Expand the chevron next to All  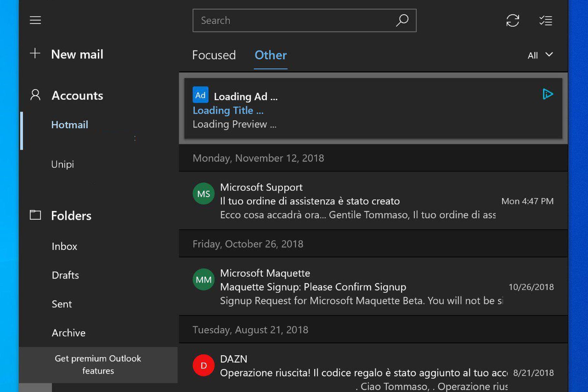549,55
